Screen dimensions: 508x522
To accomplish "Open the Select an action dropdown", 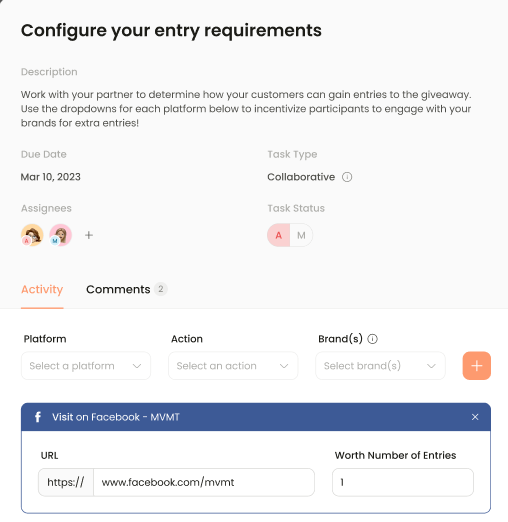I will [x=233, y=366].
